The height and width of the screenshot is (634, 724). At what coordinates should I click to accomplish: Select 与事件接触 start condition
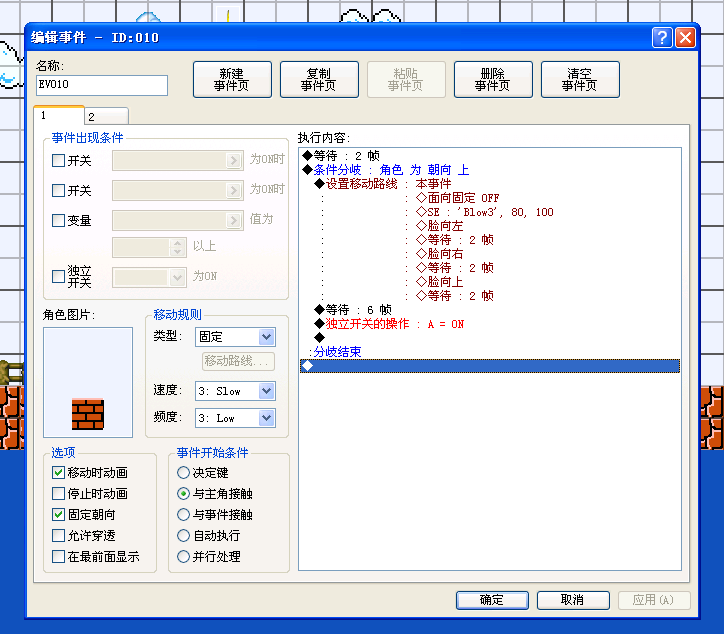[183, 514]
